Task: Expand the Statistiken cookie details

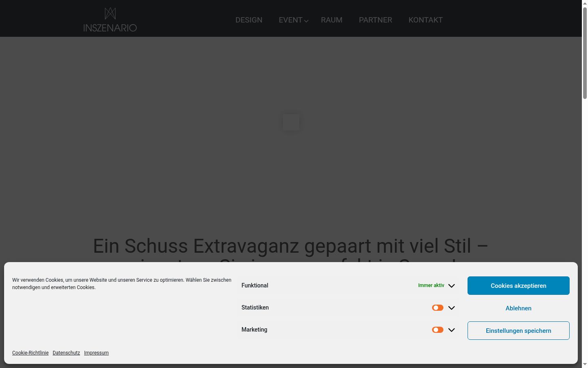Action: click(x=451, y=308)
